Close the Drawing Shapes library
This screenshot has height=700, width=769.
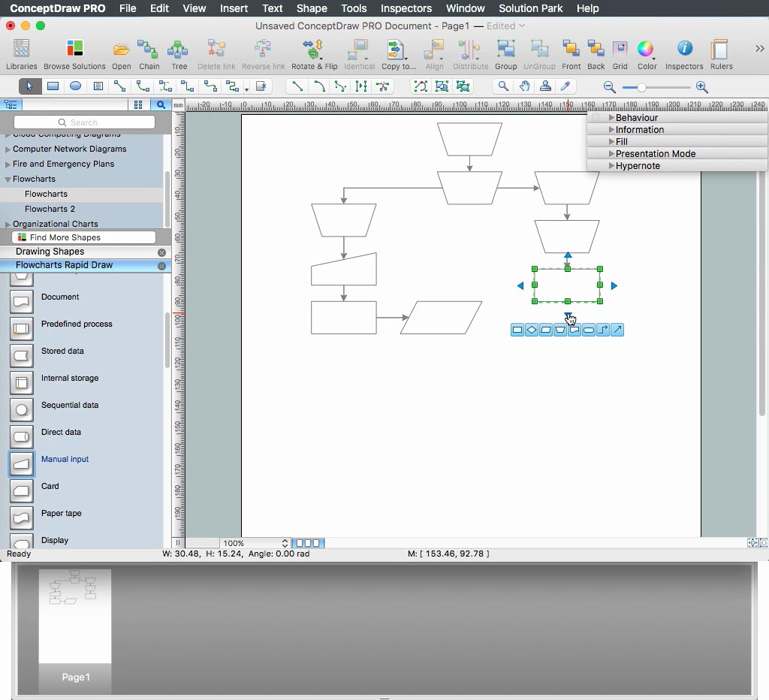(x=161, y=252)
